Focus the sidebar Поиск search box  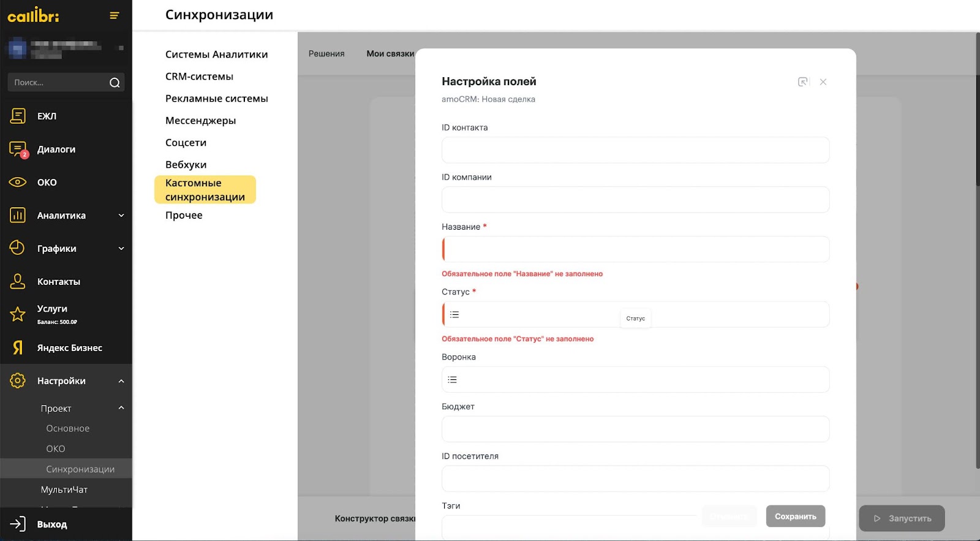pyautogui.click(x=66, y=82)
